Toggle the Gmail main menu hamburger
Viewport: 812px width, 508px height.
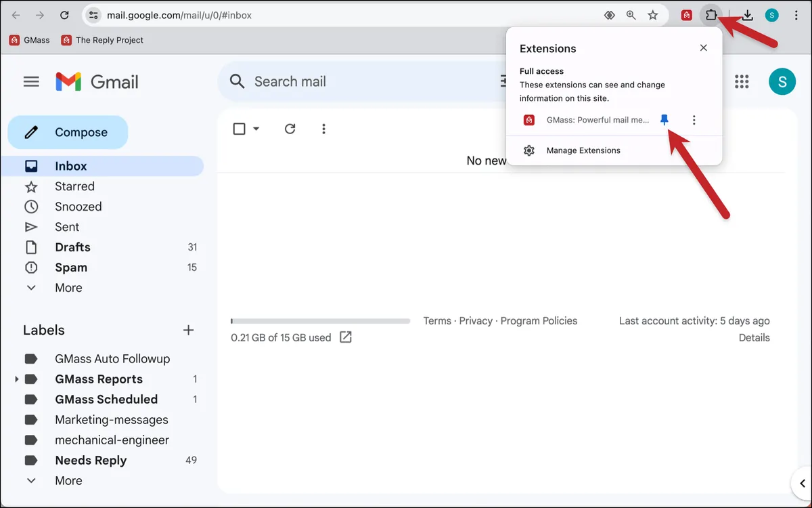31,82
